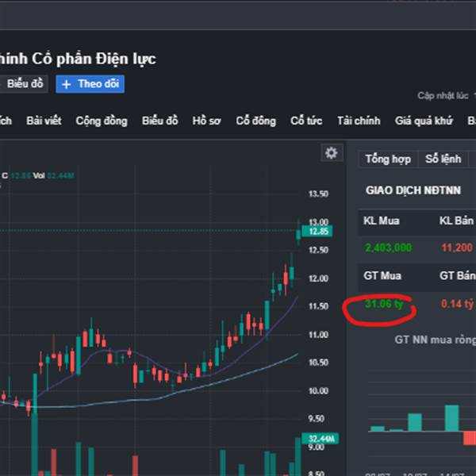Click the Biểu đồ button beside Theo dõi
The height and width of the screenshot is (476, 476).
coord(24,84)
